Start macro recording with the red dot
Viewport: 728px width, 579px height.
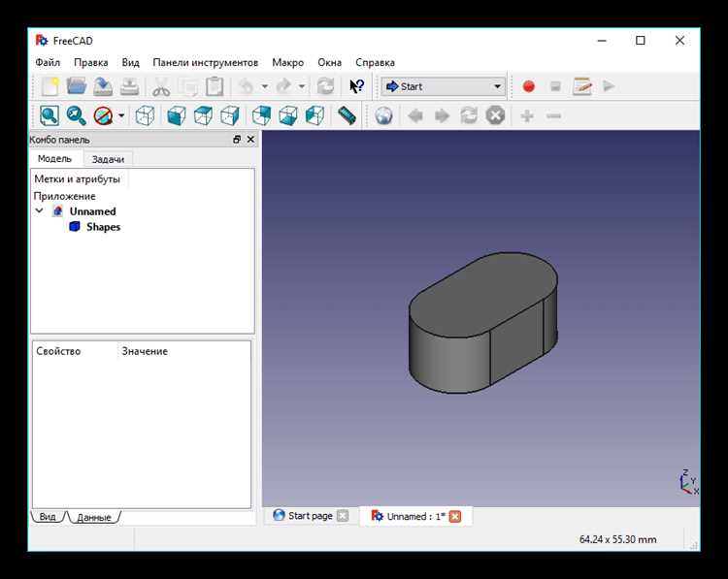point(528,86)
